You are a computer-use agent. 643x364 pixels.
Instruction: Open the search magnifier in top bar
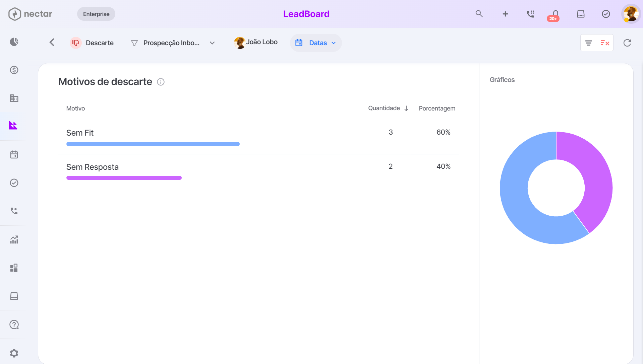point(479,14)
